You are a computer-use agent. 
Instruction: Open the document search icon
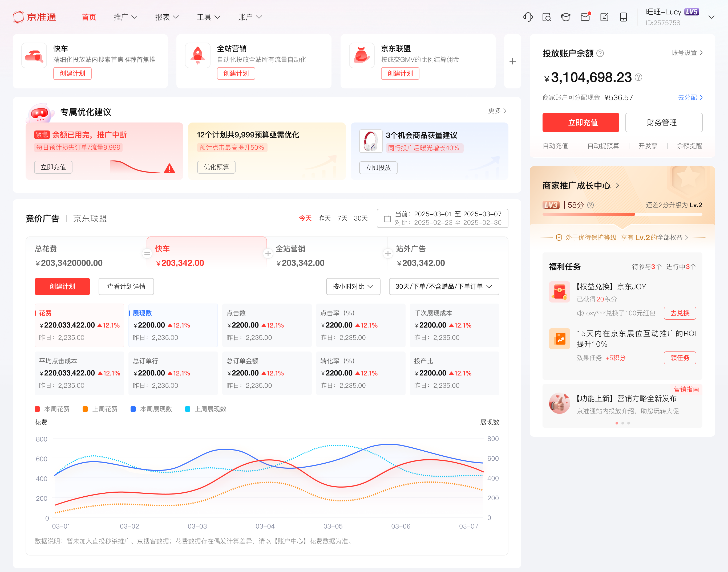(x=547, y=17)
